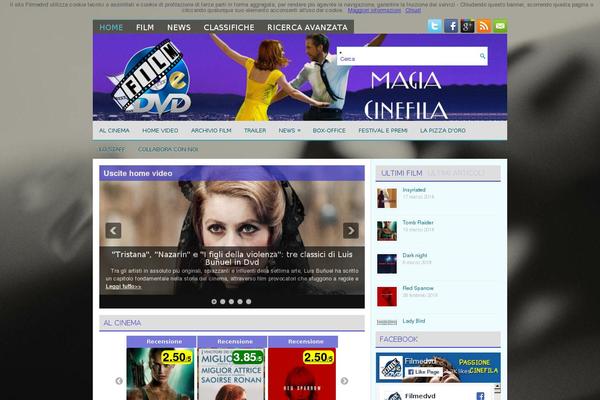The width and height of the screenshot is (600, 400).
Task: Click Tomb Raider thumbnail in sidebar
Action: pos(386,231)
